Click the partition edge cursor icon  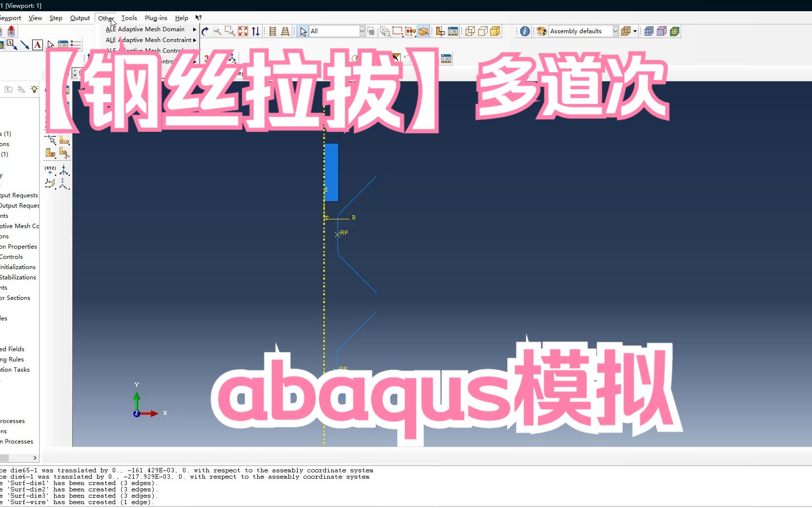coord(51,140)
